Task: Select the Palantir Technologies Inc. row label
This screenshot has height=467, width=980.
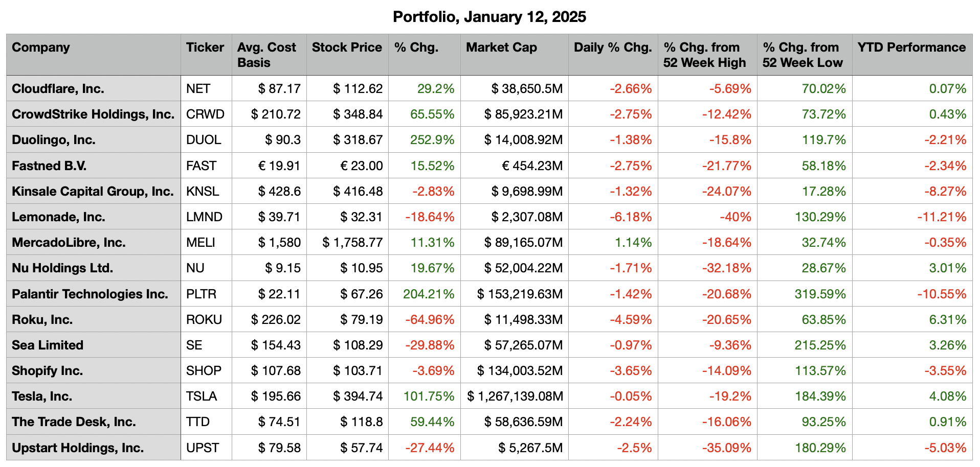Action: tap(90, 294)
